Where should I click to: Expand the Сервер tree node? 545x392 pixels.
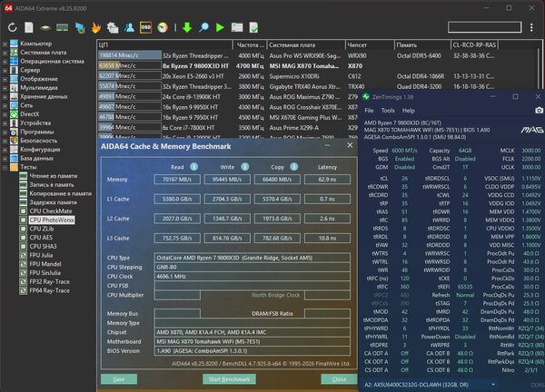point(5,70)
